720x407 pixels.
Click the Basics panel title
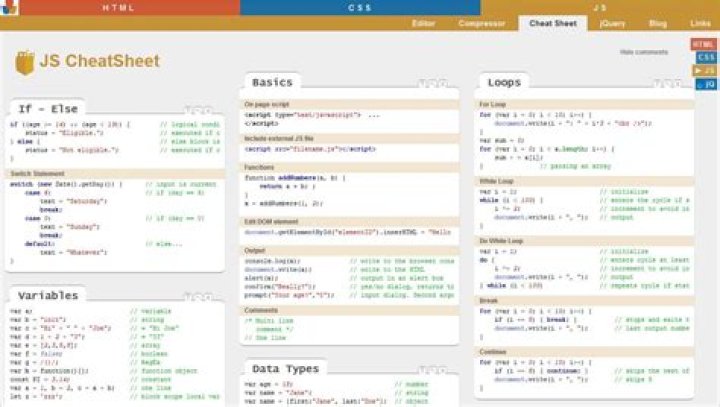[272, 83]
